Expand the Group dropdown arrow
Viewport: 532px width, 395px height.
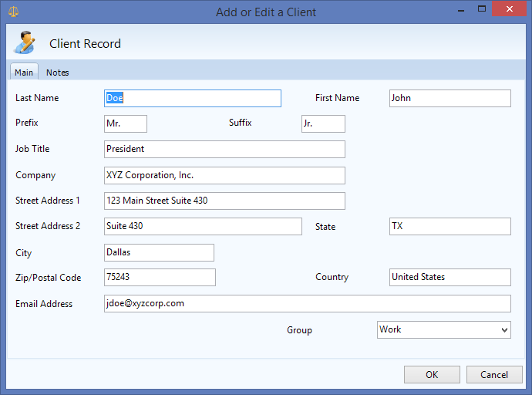click(504, 330)
